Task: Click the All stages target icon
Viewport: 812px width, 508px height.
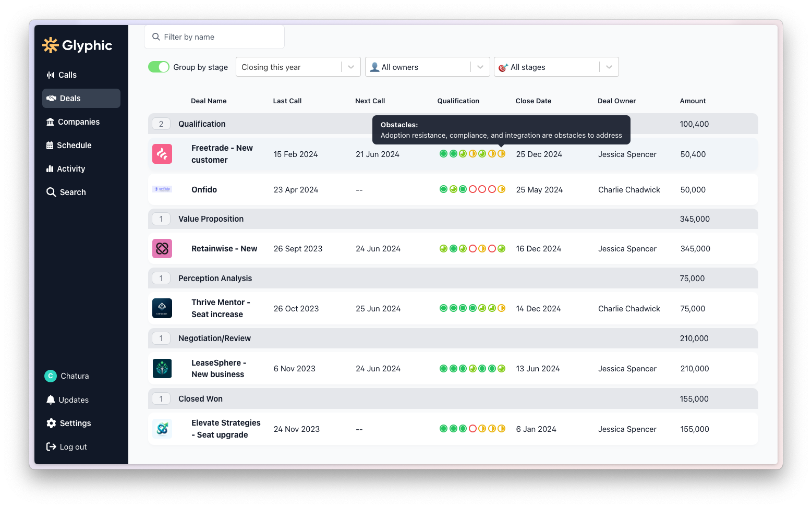Action: (x=503, y=67)
